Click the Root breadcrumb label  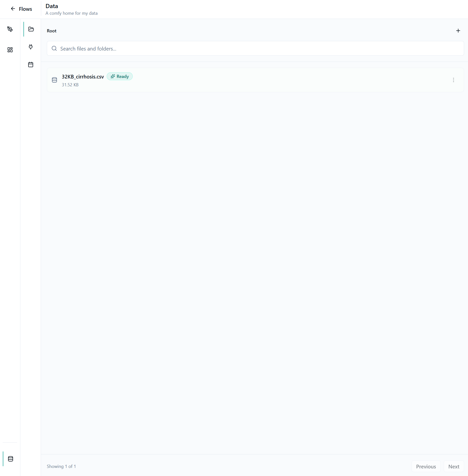tap(52, 31)
